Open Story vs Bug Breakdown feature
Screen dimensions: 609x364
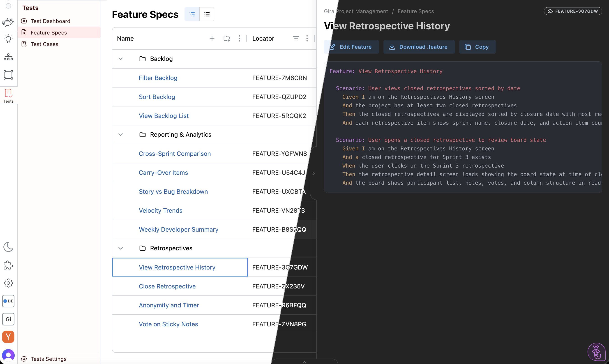[x=173, y=191]
